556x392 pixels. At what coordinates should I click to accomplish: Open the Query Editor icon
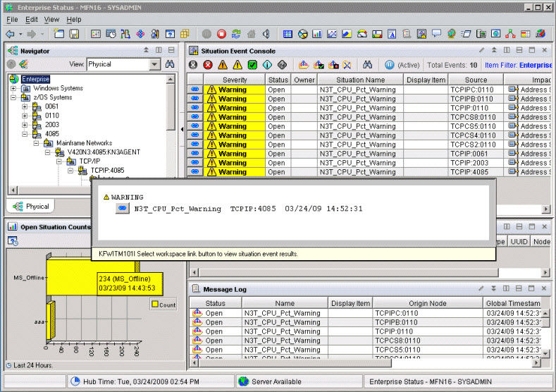coord(171,34)
